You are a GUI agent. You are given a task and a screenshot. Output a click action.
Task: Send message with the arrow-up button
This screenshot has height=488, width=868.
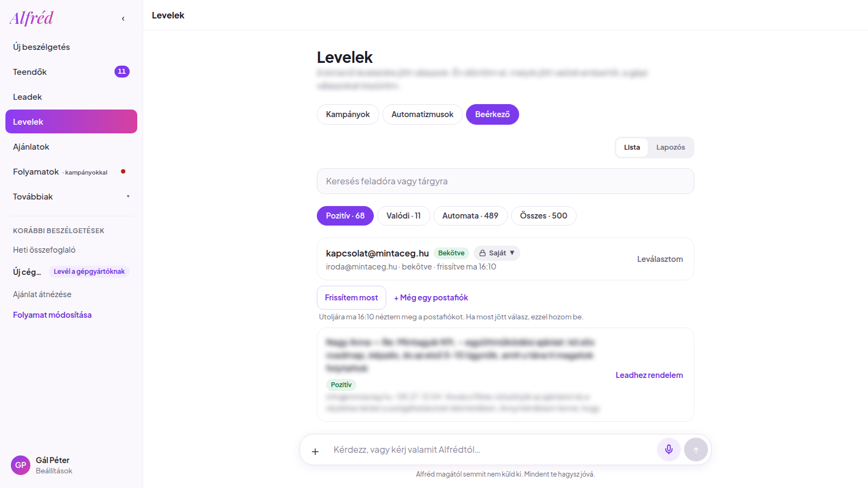(x=696, y=450)
